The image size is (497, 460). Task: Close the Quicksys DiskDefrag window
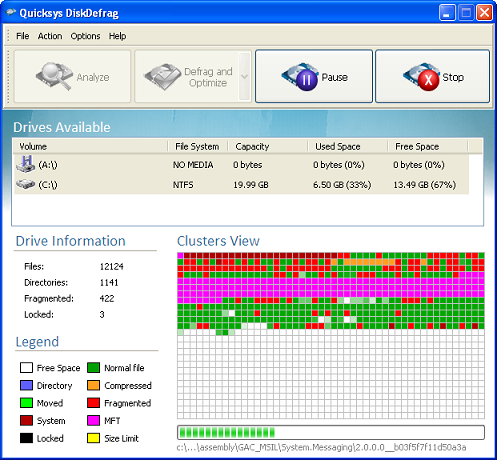coord(484,13)
